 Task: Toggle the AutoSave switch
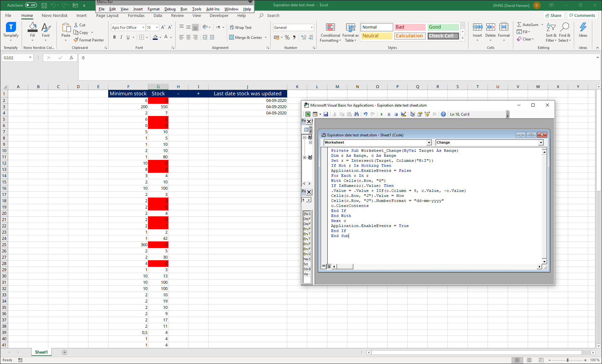(x=31, y=5)
